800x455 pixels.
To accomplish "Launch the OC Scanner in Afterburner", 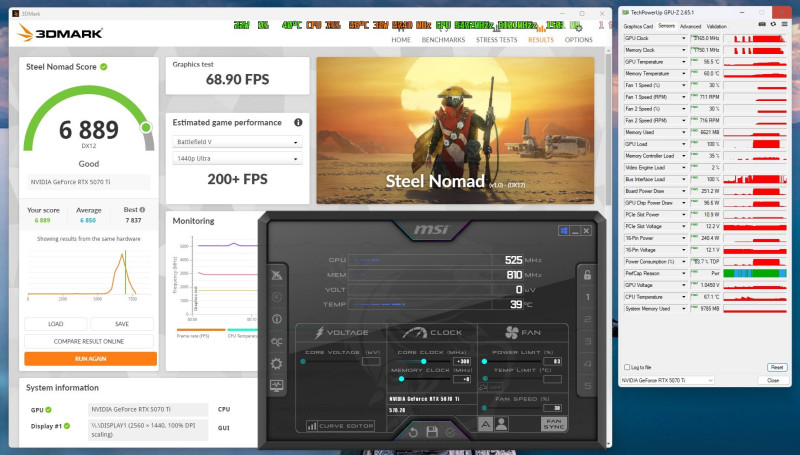I will click(277, 341).
